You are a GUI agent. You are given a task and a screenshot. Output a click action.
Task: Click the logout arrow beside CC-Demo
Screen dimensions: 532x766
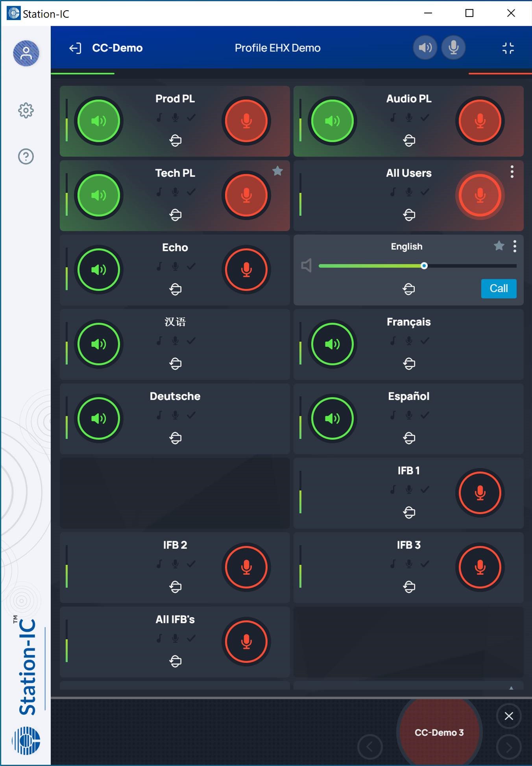click(75, 48)
